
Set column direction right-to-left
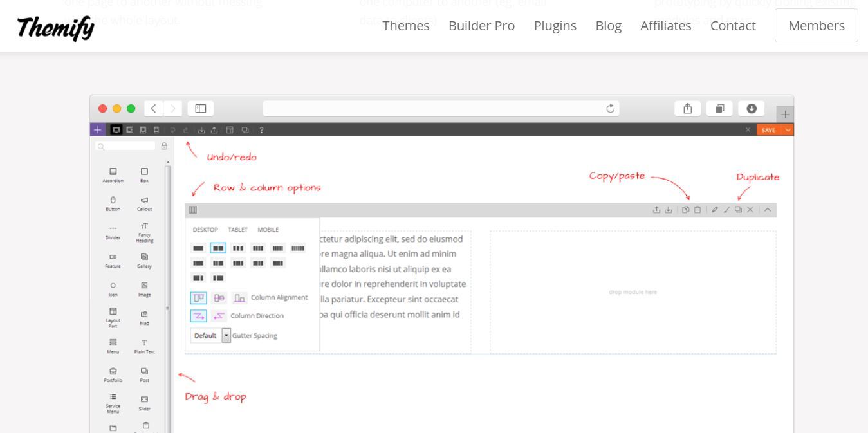[x=219, y=316]
